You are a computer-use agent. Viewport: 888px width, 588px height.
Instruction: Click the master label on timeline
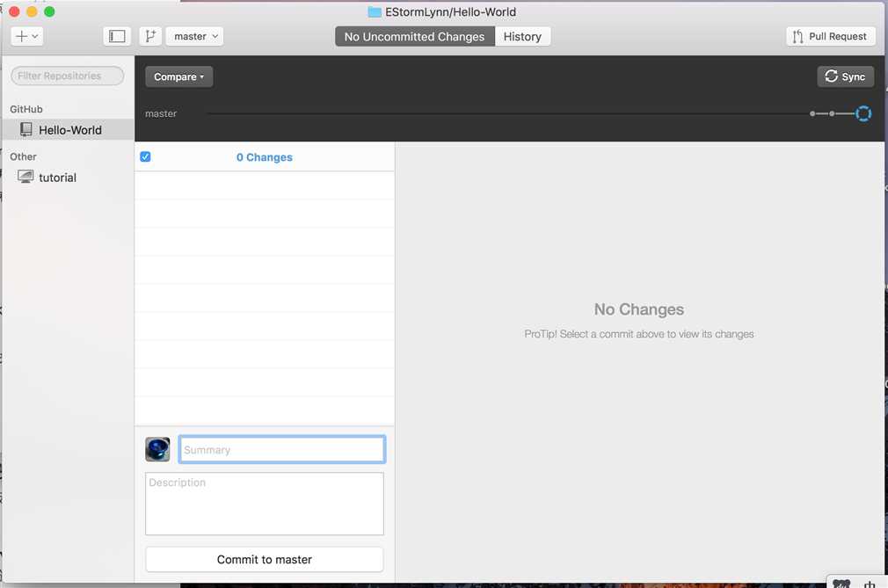click(x=161, y=113)
